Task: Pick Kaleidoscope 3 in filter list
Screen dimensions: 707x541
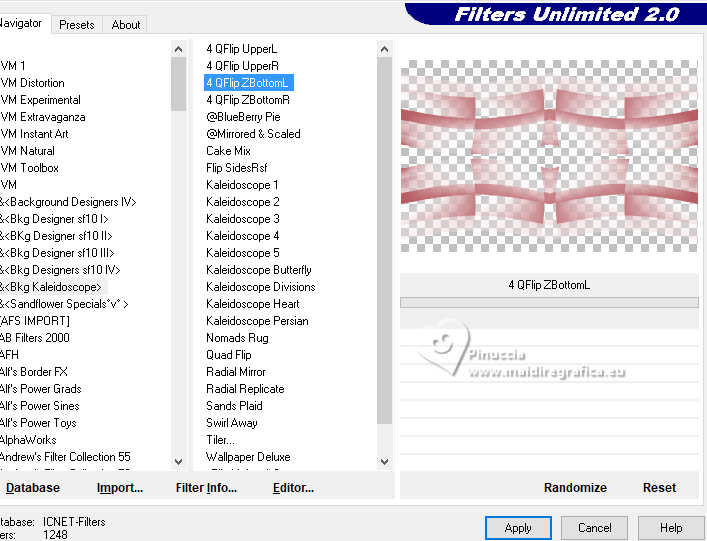Action: (243, 219)
